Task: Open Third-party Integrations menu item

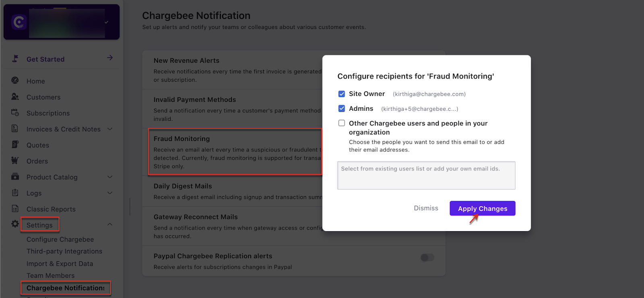Action: click(64, 251)
